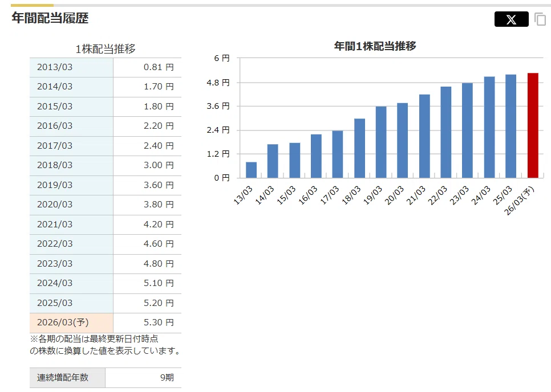The width and height of the screenshot is (551, 392).
Task: Click the 18/03 bar in the chart
Action: point(359,148)
